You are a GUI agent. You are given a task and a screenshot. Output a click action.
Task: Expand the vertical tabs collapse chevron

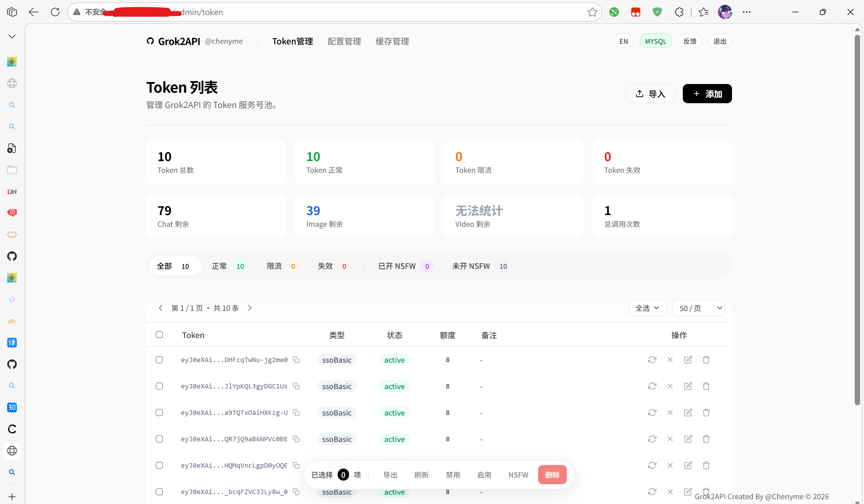12,36
